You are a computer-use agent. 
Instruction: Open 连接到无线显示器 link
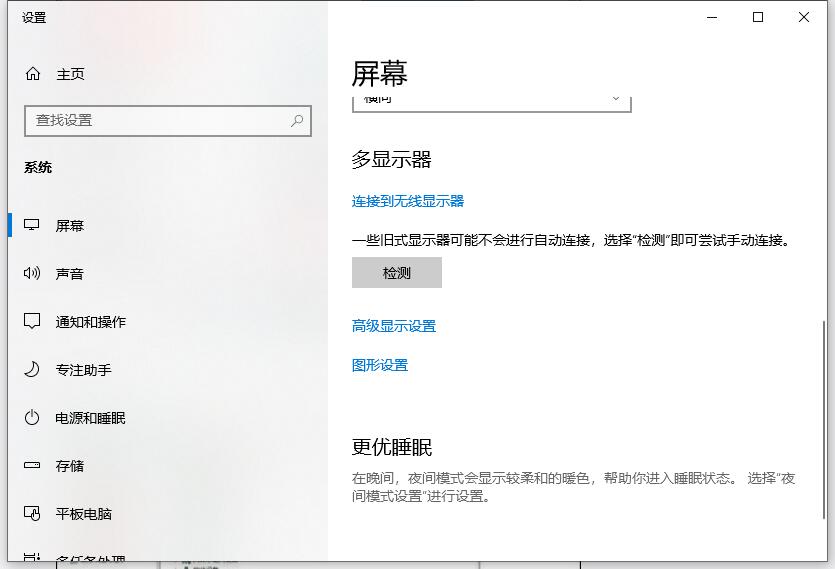tap(408, 201)
